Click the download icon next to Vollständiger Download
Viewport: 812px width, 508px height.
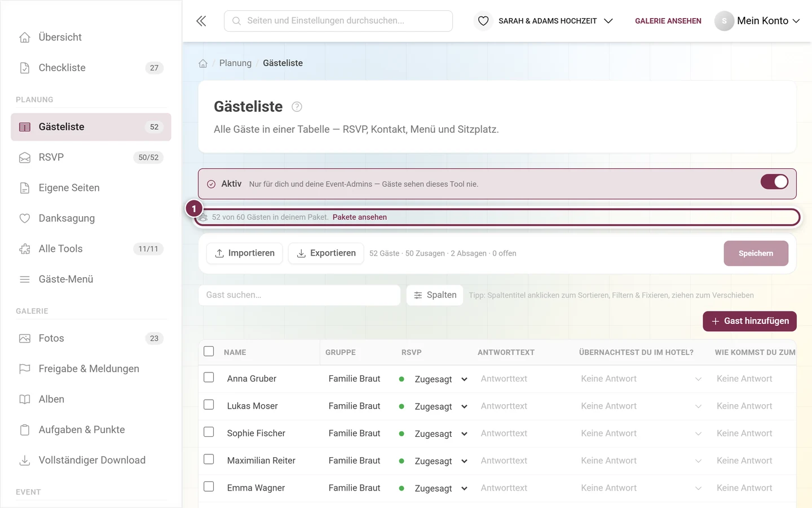coord(25,461)
